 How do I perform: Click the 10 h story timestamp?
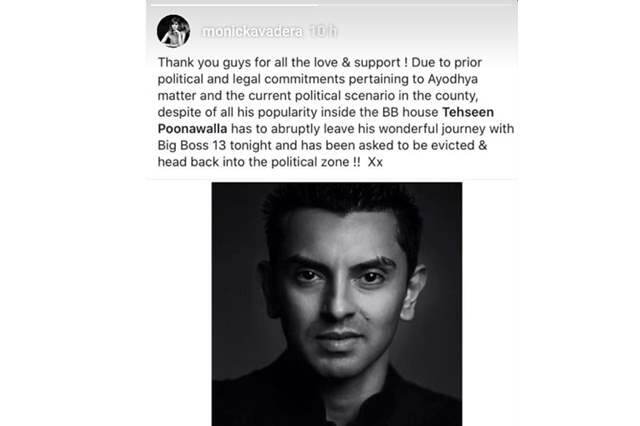tap(323, 31)
